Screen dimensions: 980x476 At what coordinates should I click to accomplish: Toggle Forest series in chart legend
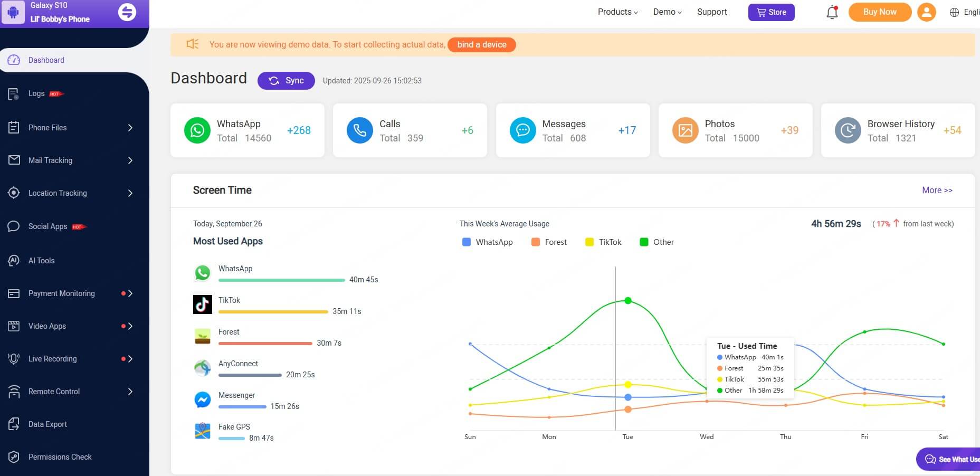549,242
